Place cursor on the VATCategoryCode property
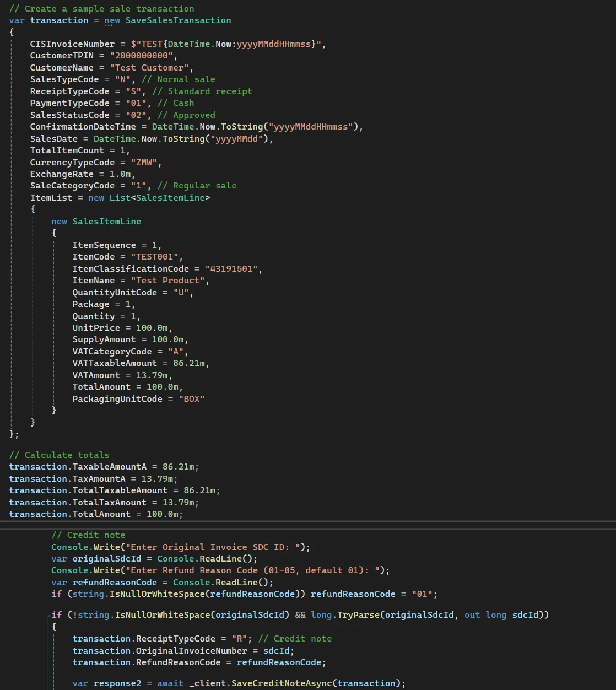616x690 pixels. (x=112, y=352)
